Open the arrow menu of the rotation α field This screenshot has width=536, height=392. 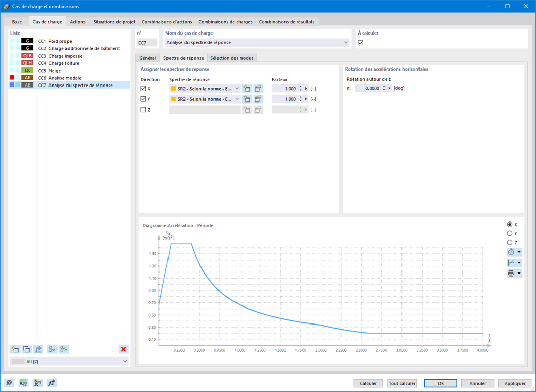pyautogui.click(x=389, y=88)
